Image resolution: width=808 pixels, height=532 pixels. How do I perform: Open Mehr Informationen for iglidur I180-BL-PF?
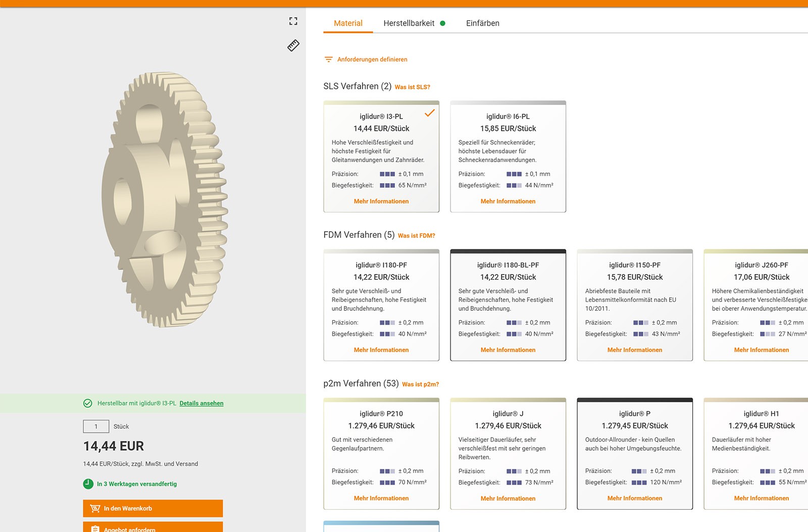[508, 350]
